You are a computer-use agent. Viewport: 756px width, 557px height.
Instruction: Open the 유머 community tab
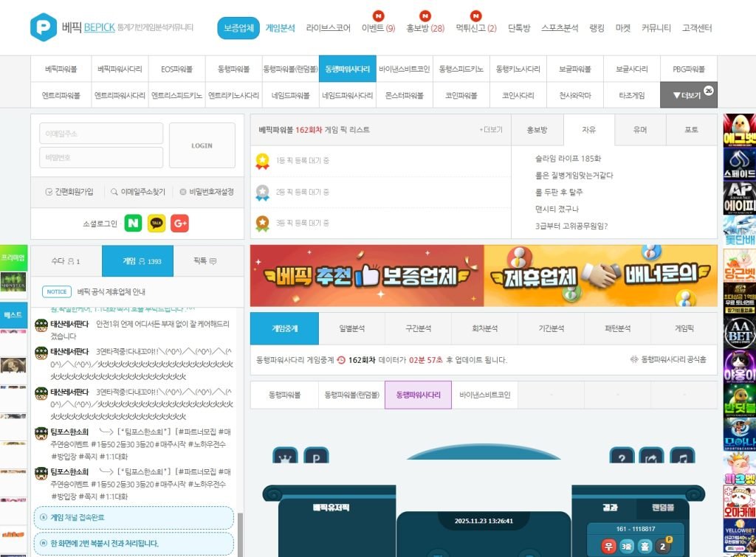[639, 129]
